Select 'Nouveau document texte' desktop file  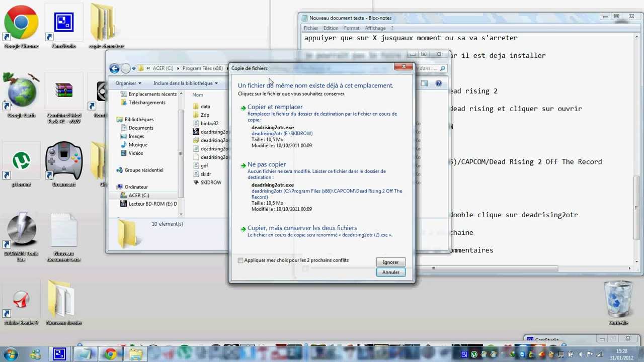(x=64, y=237)
